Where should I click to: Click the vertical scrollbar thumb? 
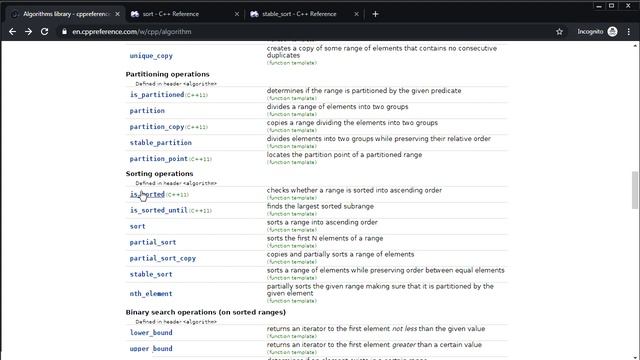pyautogui.click(x=635, y=190)
